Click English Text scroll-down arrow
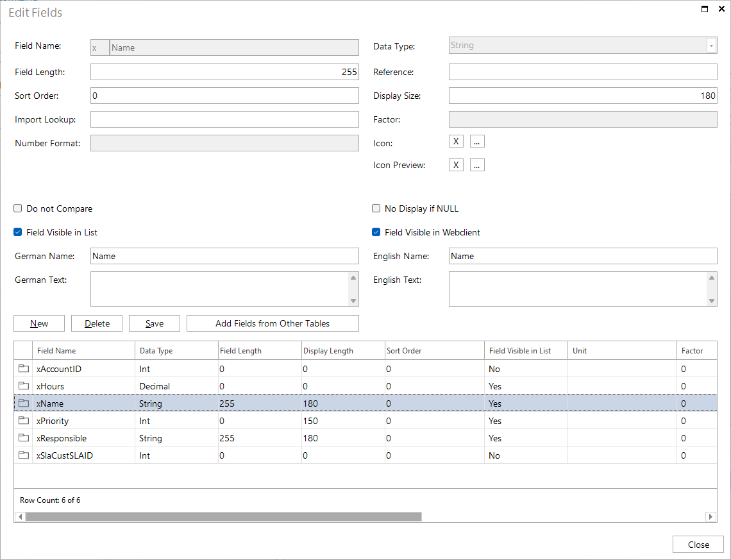 click(x=711, y=301)
